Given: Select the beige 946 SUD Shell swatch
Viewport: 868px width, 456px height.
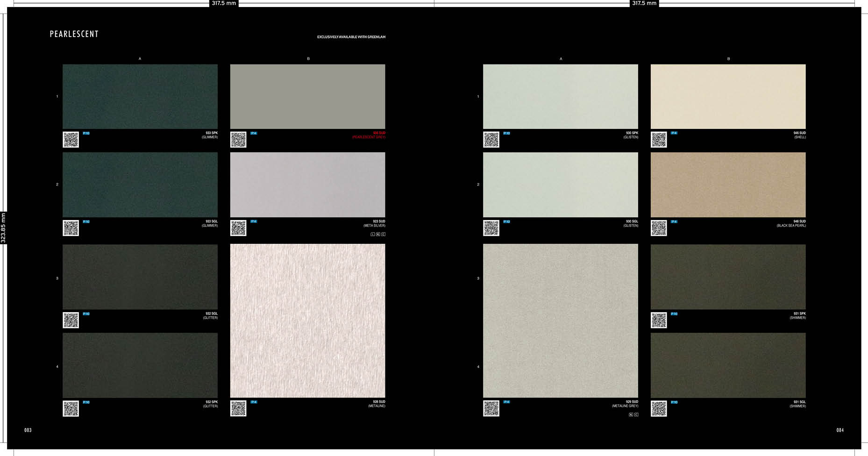Looking at the screenshot, I should [x=728, y=97].
